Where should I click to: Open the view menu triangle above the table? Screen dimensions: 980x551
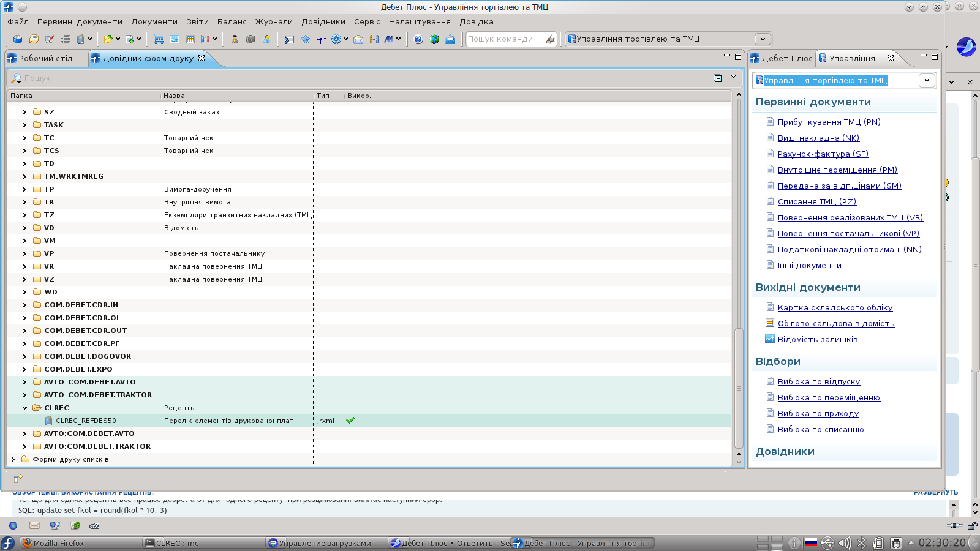click(x=733, y=77)
